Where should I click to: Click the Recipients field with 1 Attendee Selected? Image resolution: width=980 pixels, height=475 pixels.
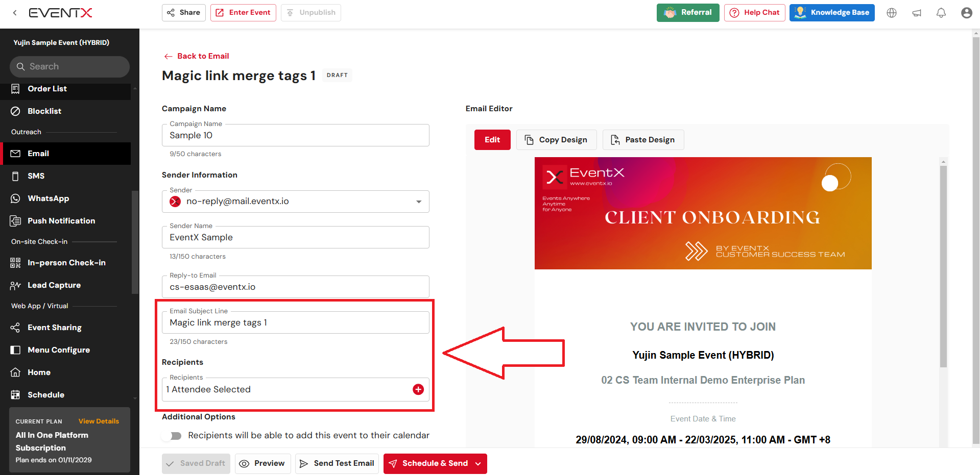pyautogui.click(x=296, y=389)
